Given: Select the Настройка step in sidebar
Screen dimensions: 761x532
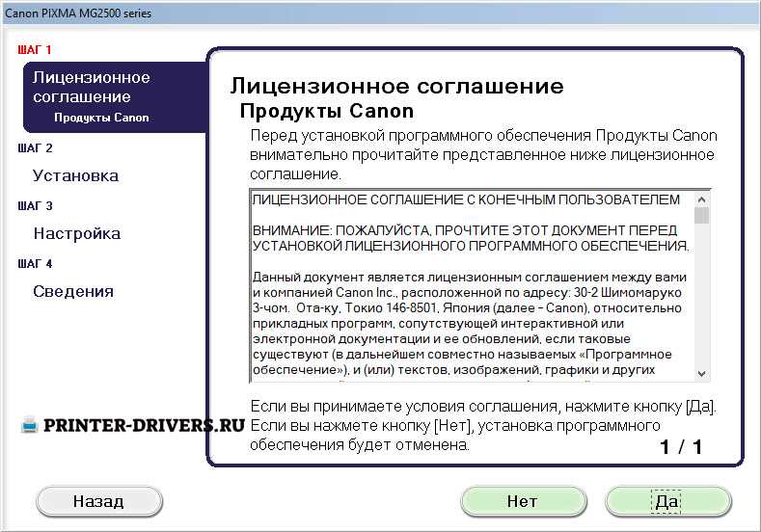Looking at the screenshot, I should tap(77, 234).
